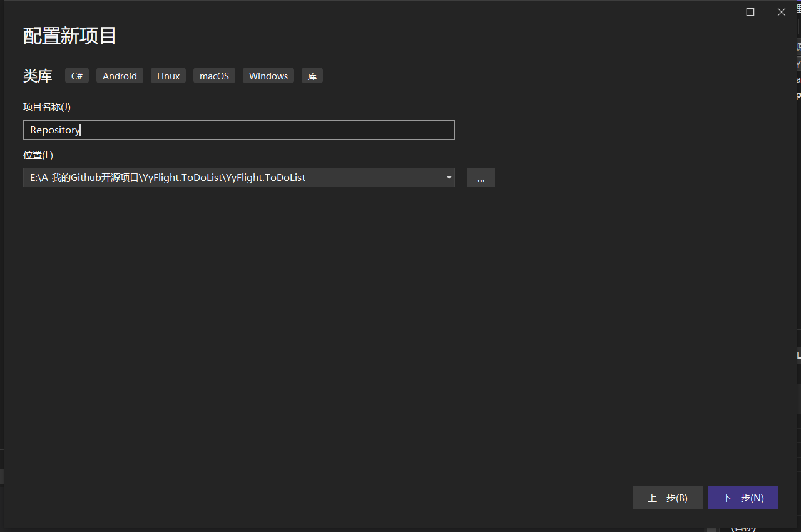Select the C# tag filter

point(76,75)
